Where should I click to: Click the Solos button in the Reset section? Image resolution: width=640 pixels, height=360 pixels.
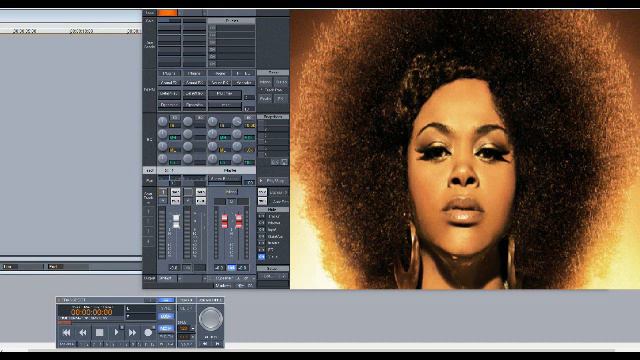point(281,82)
